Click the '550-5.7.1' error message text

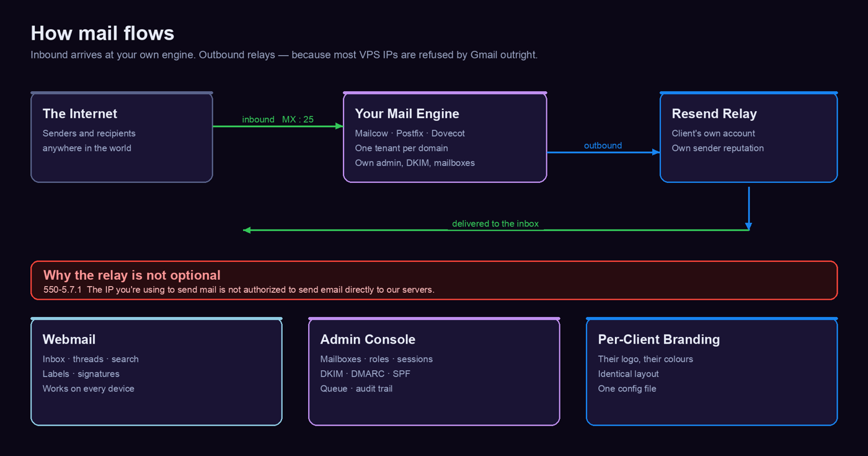tap(239, 290)
